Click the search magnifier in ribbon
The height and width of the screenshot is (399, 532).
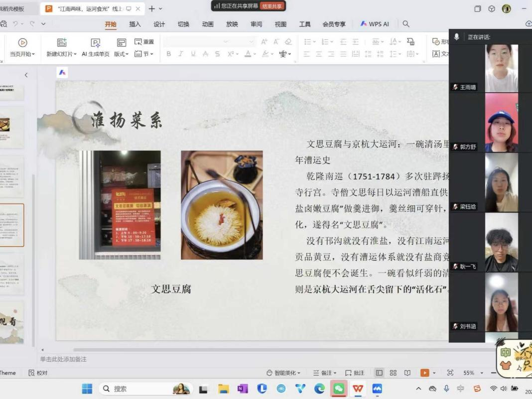pyautogui.click(x=406, y=24)
